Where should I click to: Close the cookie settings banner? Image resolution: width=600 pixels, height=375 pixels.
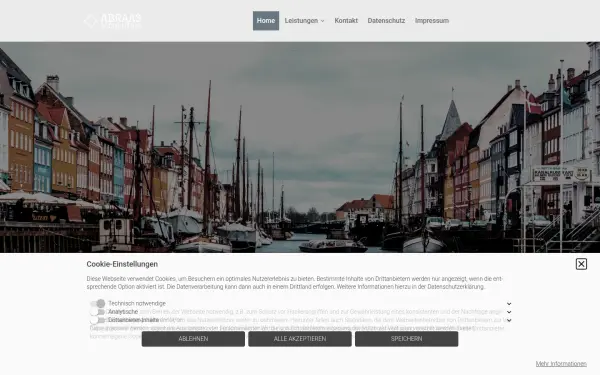581,264
